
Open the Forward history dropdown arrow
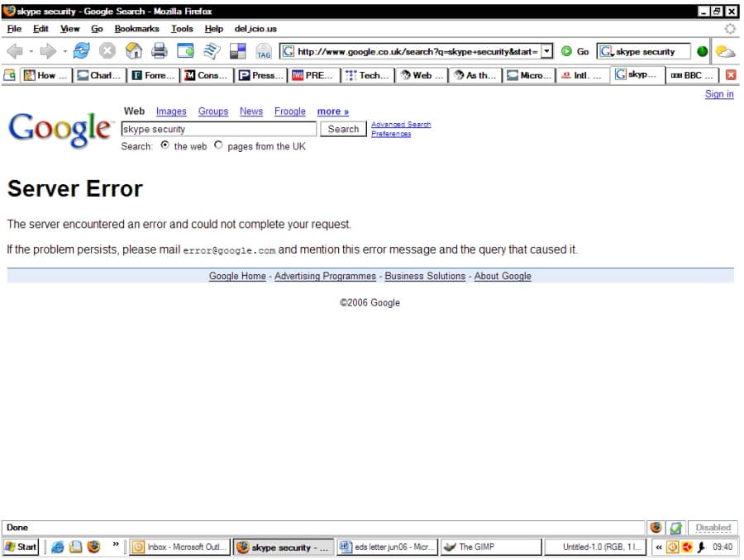point(64,51)
